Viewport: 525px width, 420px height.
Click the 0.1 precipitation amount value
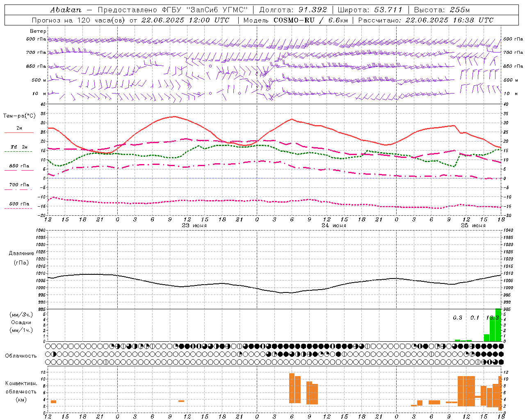pos(475,318)
